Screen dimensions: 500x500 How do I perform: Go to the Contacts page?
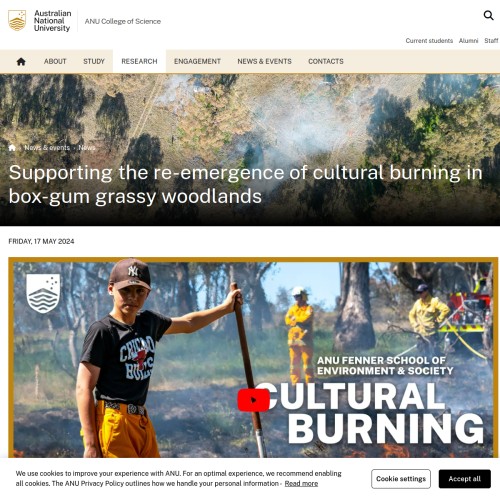click(x=326, y=61)
